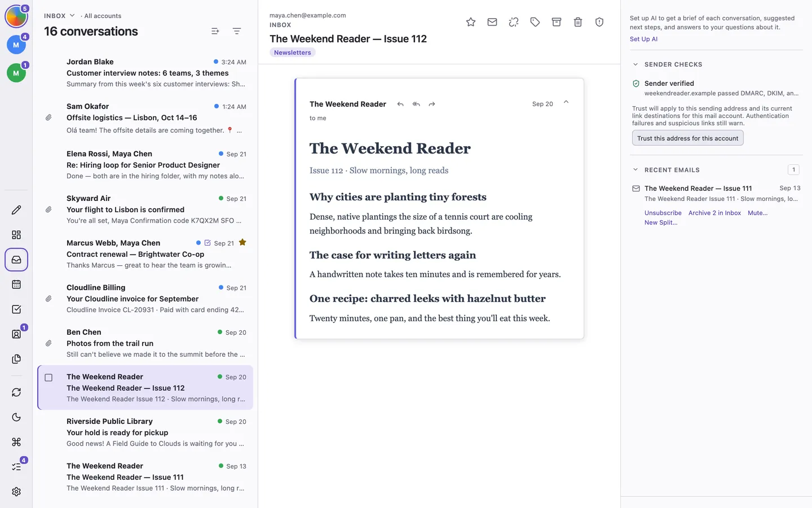The height and width of the screenshot is (508, 812).
Task: Delete the open email with the trash icon
Action: 578,22
